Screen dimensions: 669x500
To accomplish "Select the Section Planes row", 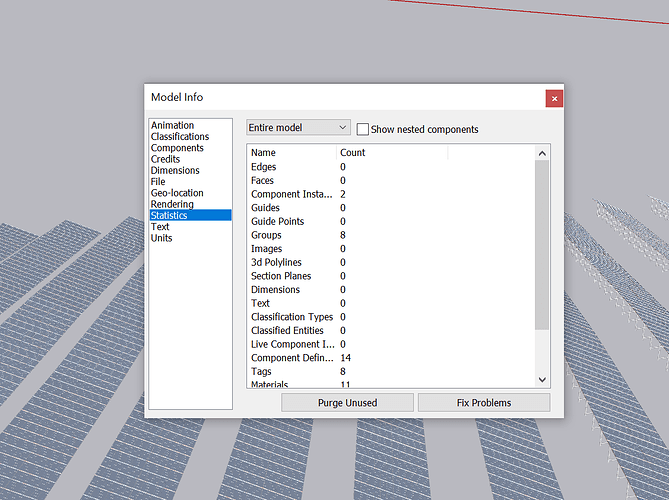I will 391,276.
